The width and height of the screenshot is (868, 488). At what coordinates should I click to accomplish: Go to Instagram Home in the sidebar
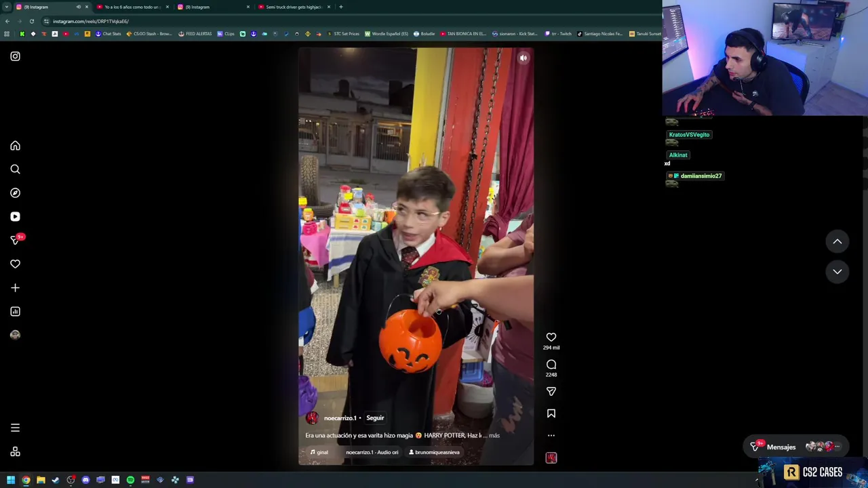pos(15,146)
